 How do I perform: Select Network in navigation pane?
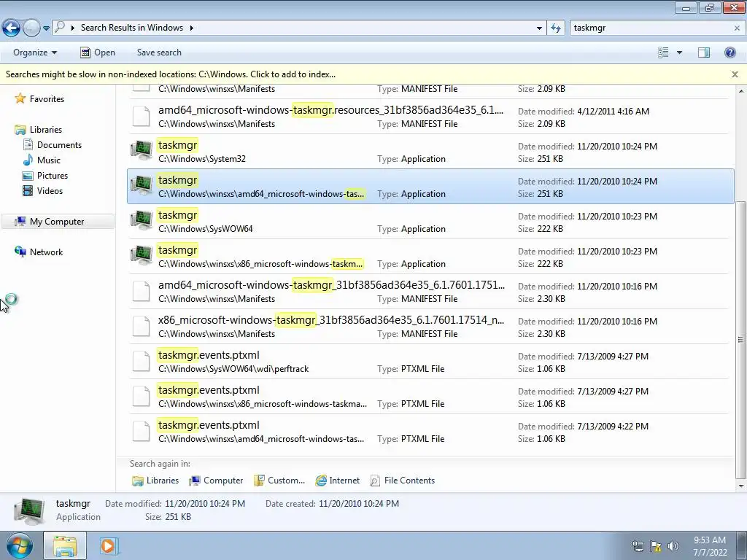click(x=46, y=252)
